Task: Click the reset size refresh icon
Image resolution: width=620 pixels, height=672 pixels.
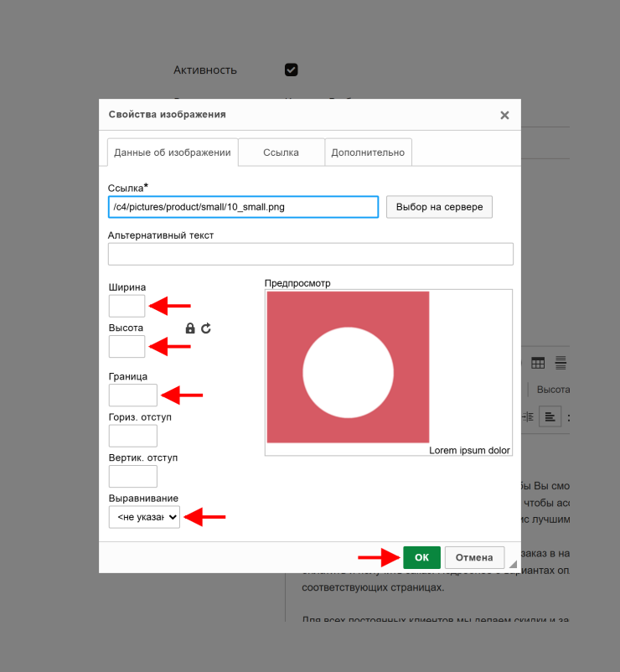Action: [x=206, y=328]
